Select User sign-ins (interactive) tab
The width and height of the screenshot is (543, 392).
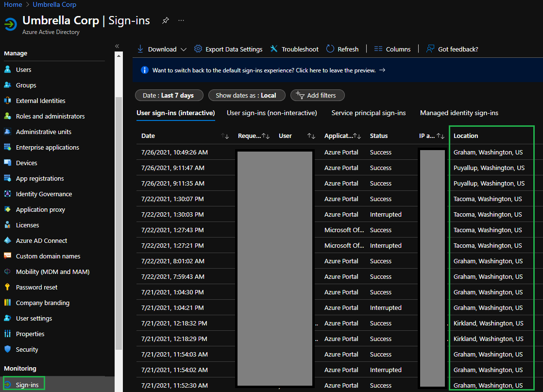pos(175,113)
